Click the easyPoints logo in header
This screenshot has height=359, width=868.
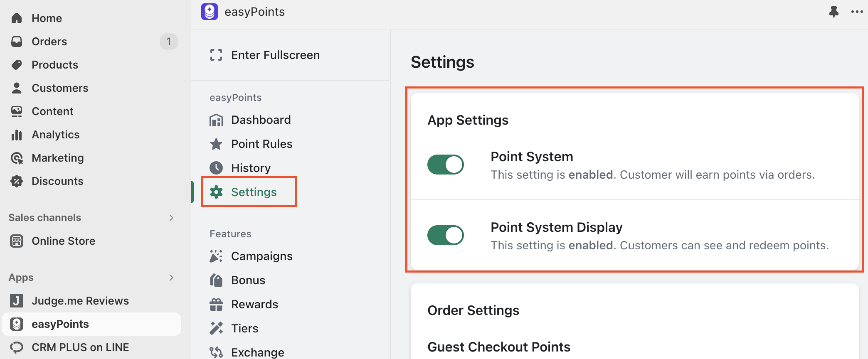(210, 12)
